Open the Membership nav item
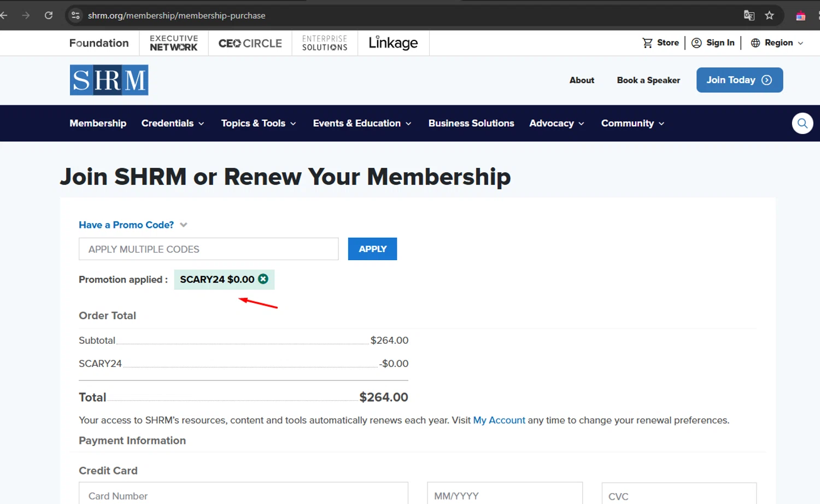The height and width of the screenshot is (504, 820). click(x=98, y=123)
